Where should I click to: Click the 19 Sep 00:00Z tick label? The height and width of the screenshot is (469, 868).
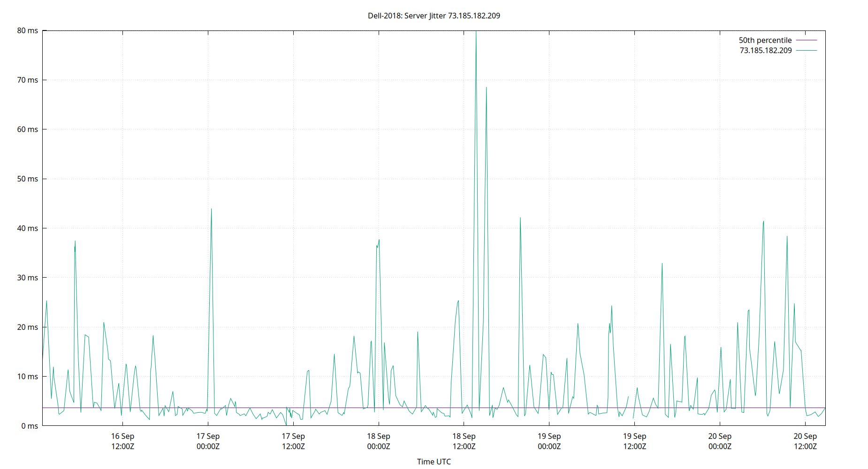[549, 441]
